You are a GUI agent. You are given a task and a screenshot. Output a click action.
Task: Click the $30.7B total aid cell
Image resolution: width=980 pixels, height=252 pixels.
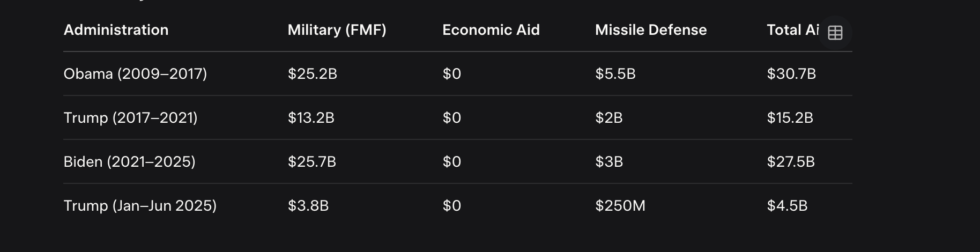tap(791, 74)
